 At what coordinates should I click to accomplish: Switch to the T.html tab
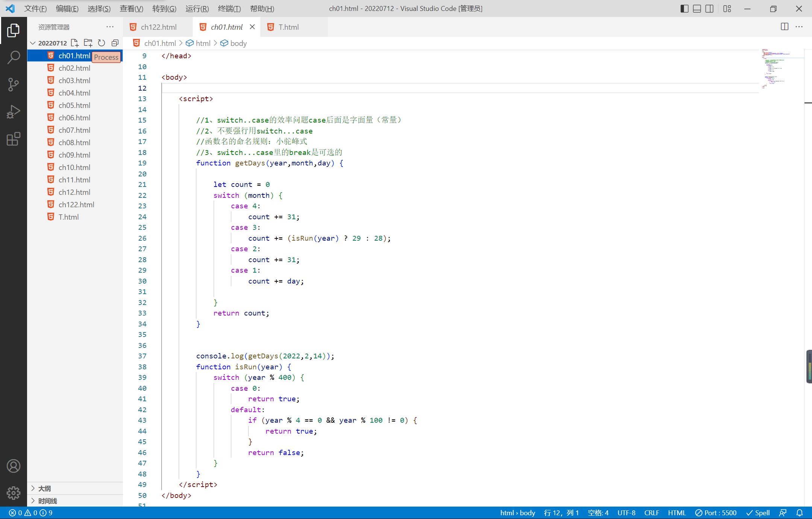(x=288, y=27)
